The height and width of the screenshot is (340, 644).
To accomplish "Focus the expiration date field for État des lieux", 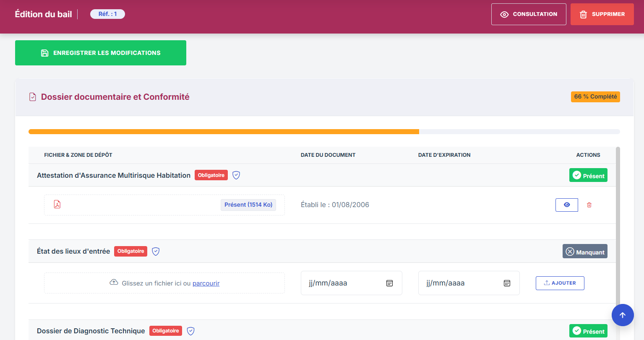I will click(x=469, y=283).
